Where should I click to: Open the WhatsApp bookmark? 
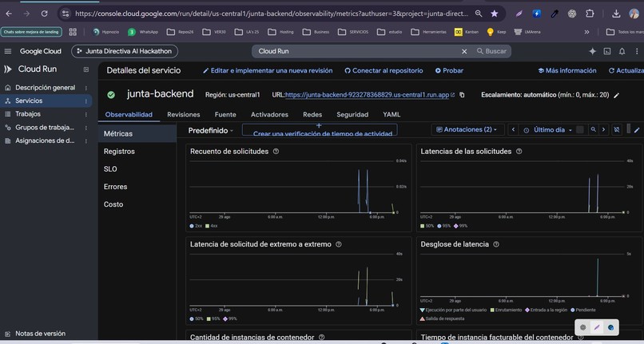[x=143, y=32]
